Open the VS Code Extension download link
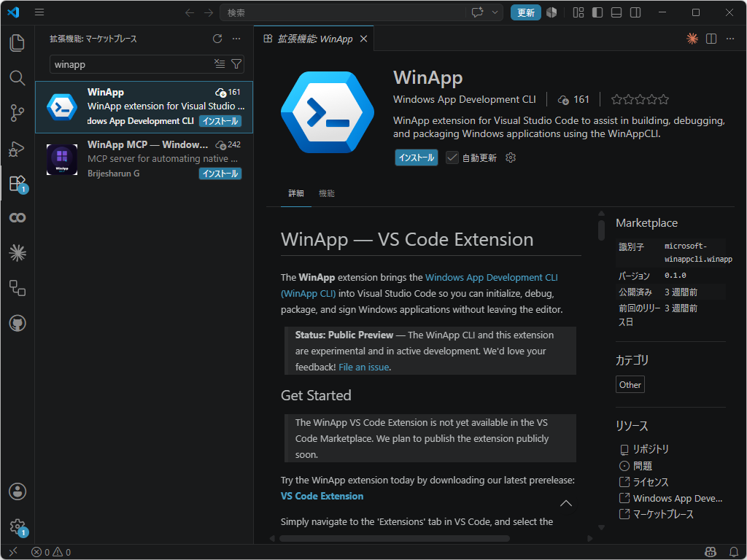747x560 pixels. point(322,496)
